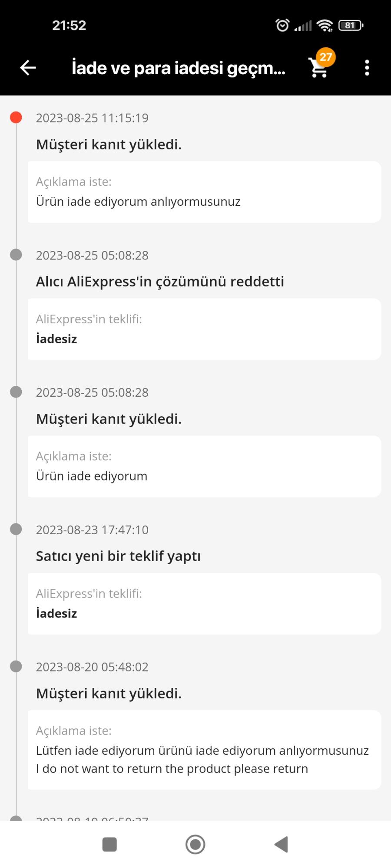Select 'Satıcı yeni bir teklif yaptı' entry
This screenshot has width=391, height=868.
(x=118, y=556)
